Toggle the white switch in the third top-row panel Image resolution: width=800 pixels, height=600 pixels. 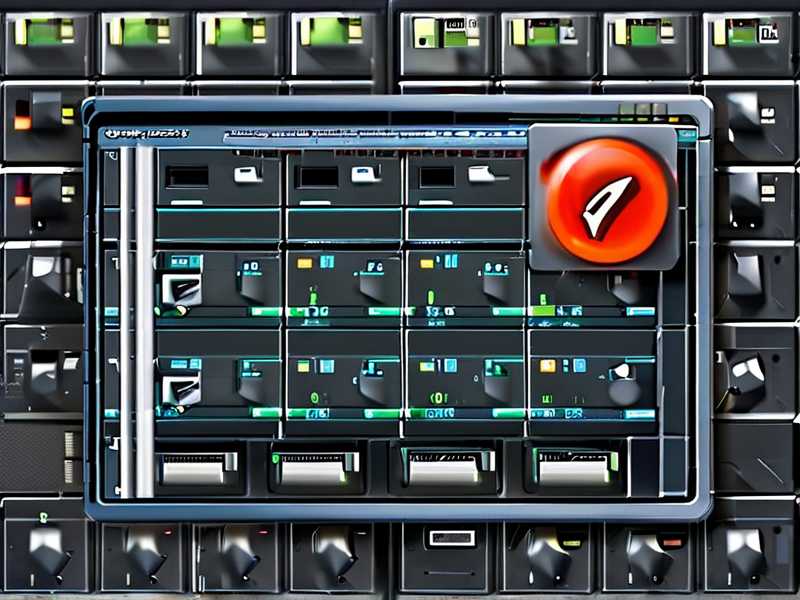[x=481, y=175]
